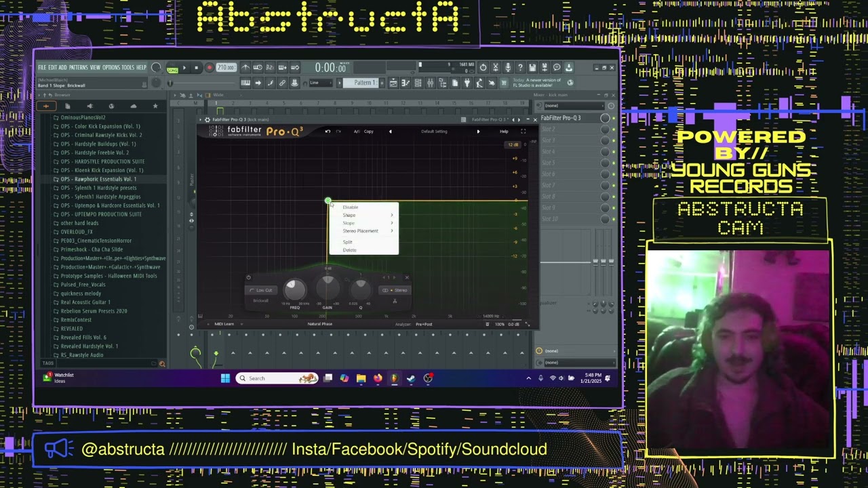Expand the Slope submenu

click(x=364, y=223)
